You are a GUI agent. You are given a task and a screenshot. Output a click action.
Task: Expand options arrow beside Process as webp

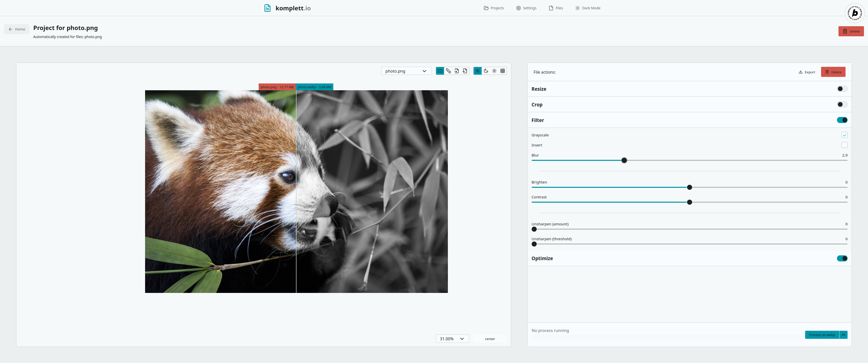pos(844,335)
